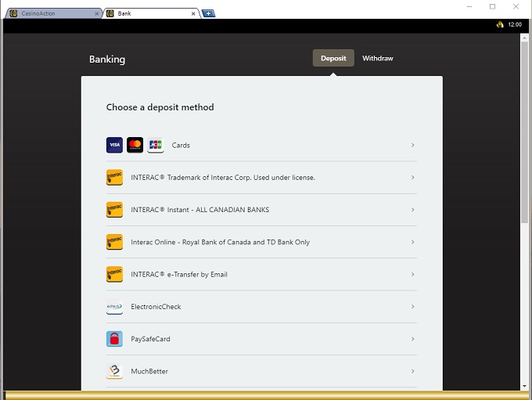Expand the PaySafeCard row arrow
Viewport: 532px width, 400px height.
412,339
